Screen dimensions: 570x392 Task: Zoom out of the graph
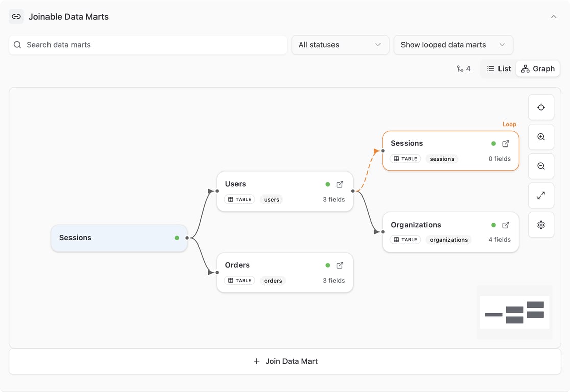541,166
